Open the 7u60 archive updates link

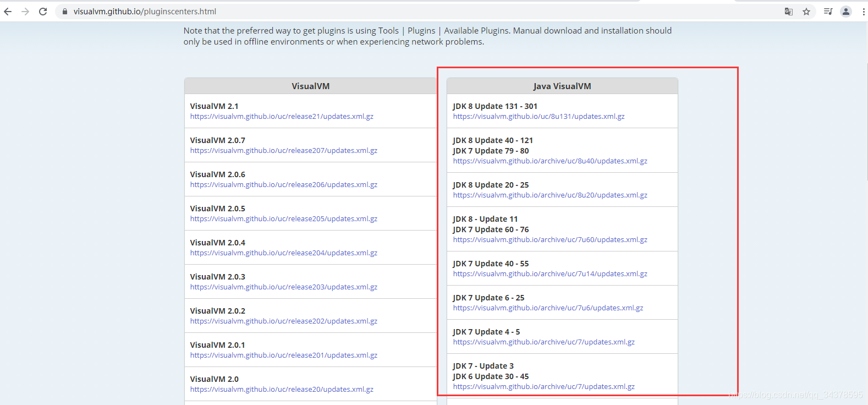550,240
